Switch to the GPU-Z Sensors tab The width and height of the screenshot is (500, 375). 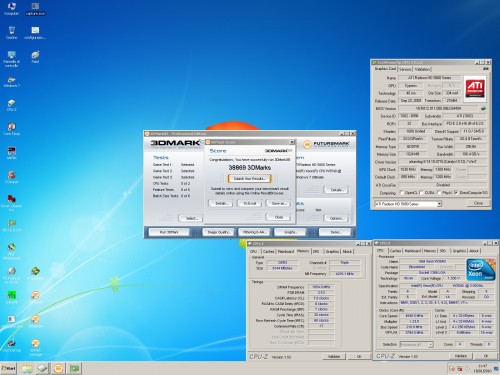(405, 69)
